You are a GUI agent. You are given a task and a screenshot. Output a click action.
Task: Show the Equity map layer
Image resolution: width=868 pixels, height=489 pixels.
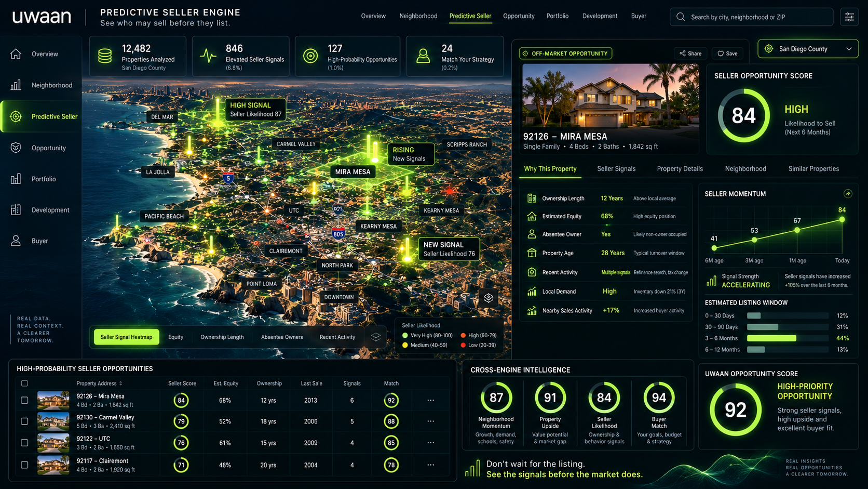tap(176, 337)
